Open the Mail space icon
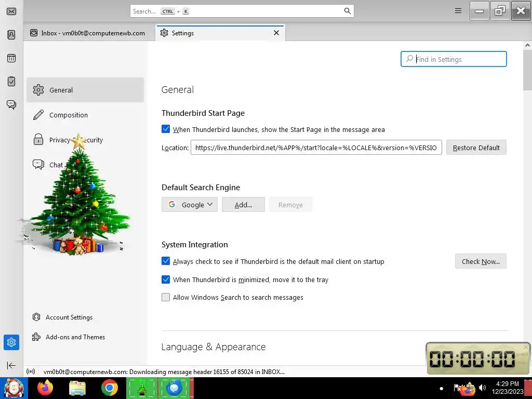The image size is (532, 399). [11, 11]
